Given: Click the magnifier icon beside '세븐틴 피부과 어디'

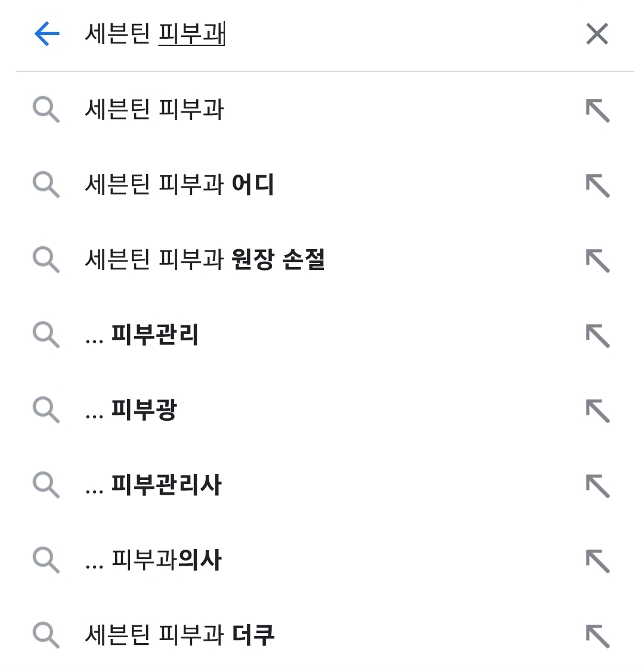Looking at the screenshot, I should 46,185.
